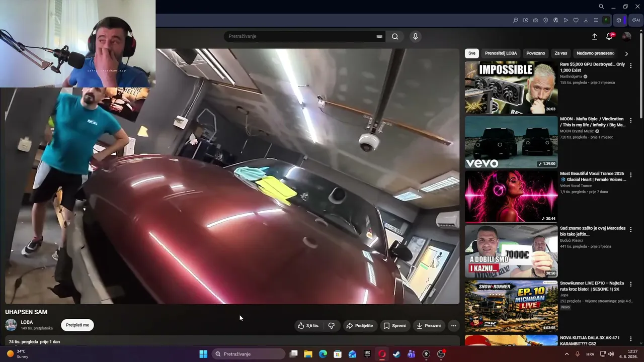Click Podijelite to share the video
Image resolution: width=644 pixels, height=362 pixels.
pyautogui.click(x=360, y=326)
